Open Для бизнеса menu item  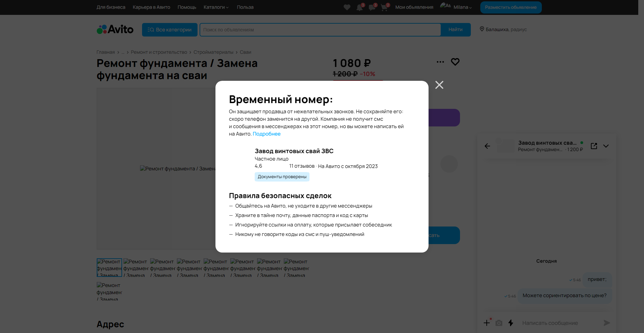click(111, 7)
